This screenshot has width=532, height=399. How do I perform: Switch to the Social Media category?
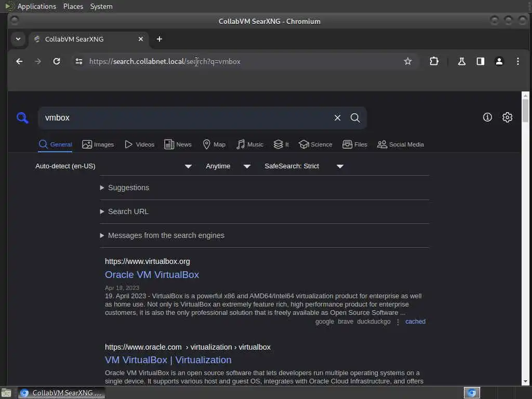[401, 144]
